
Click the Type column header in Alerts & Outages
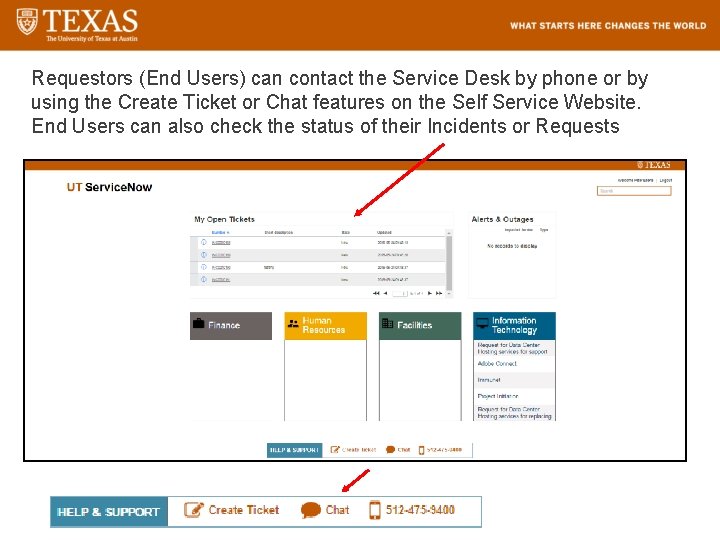tap(544, 230)
